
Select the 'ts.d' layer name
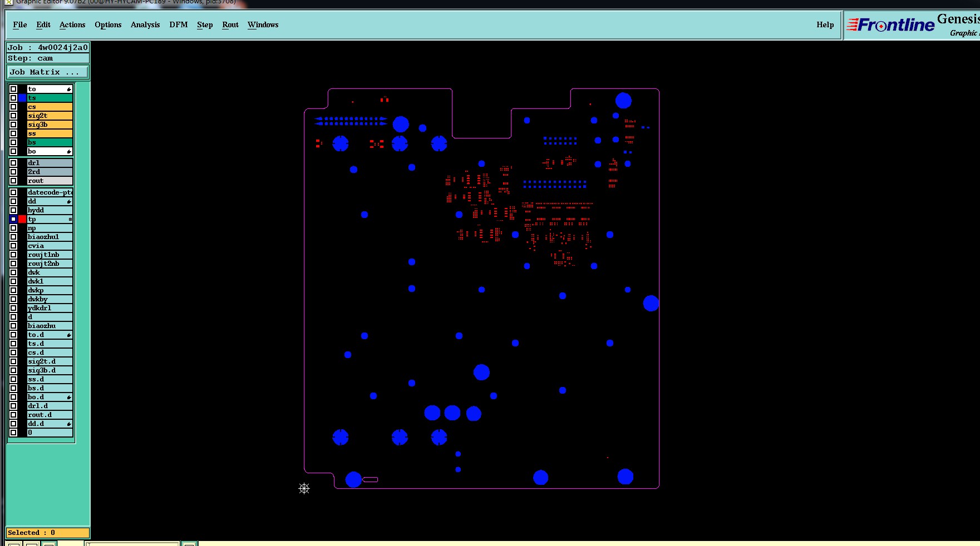(50, 344)
